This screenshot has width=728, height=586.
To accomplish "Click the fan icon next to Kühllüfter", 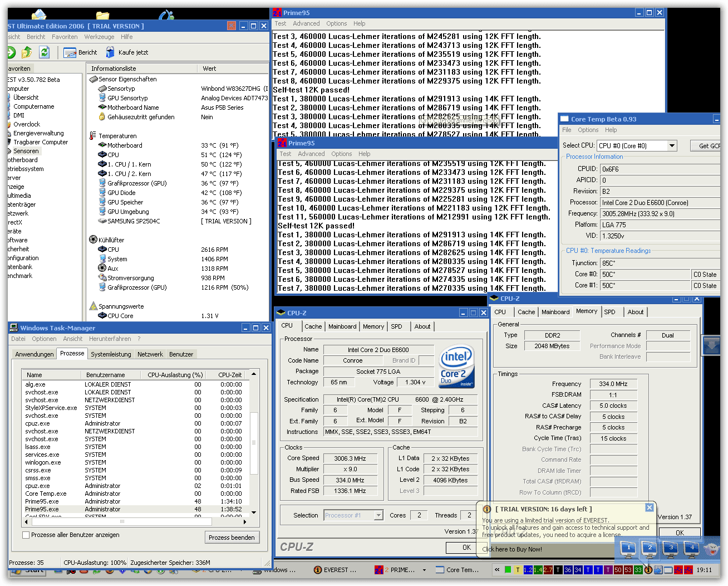I will click(94, 240).
